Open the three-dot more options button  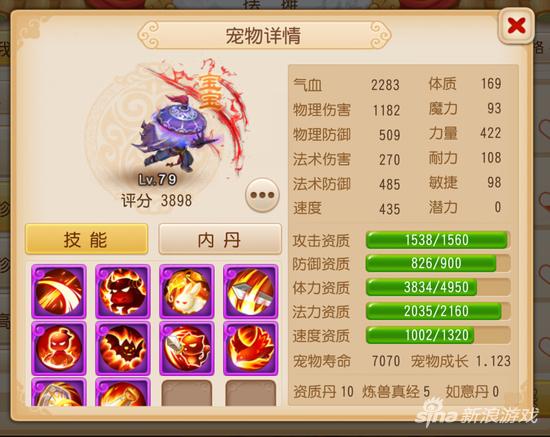[x=262, y=195]
